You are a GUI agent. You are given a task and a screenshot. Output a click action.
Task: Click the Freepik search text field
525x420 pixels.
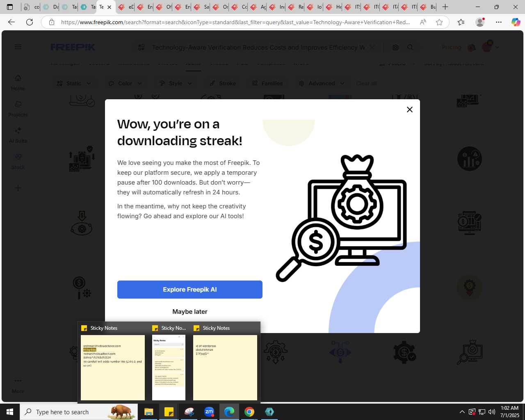(x=258, y=48)
